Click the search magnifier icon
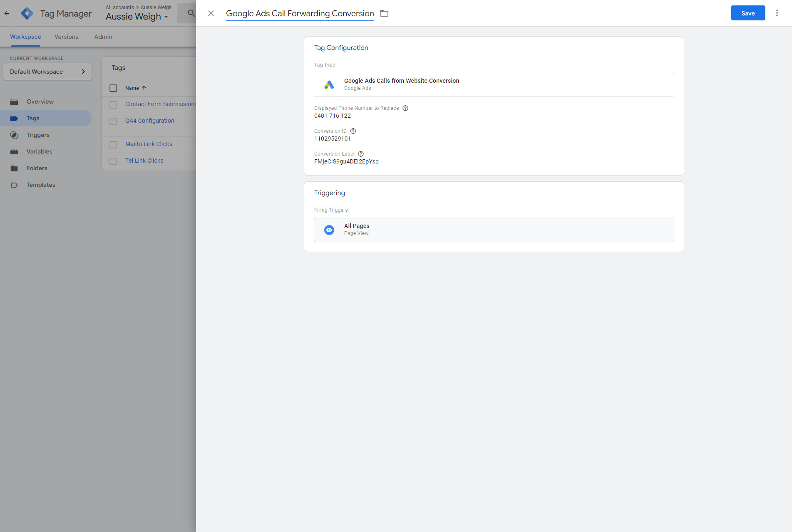 [x=191, y=13]
